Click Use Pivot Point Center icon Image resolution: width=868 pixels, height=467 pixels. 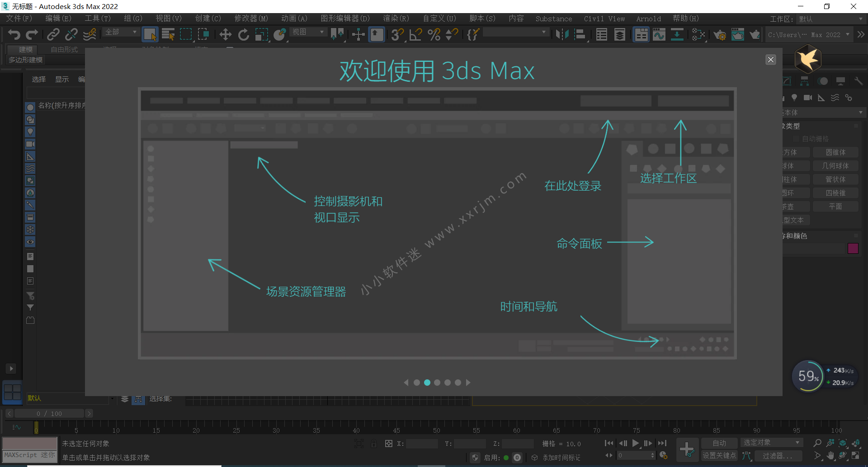337,34
